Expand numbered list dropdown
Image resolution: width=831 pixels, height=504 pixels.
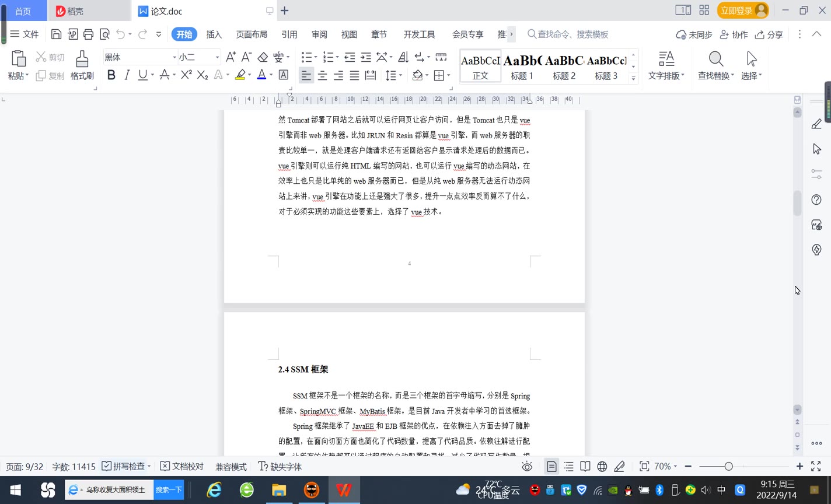click(337, 57)
